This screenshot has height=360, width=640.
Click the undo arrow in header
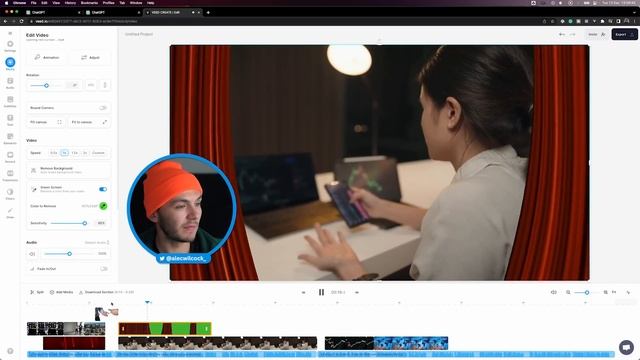coord(562,34)
